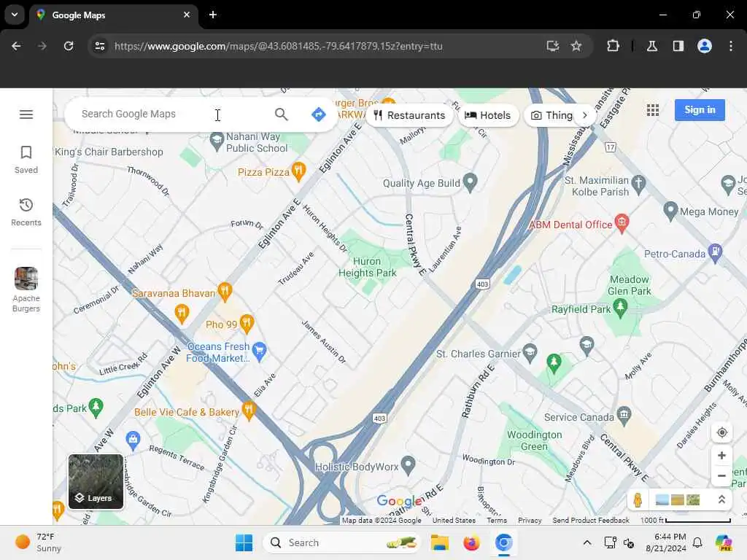Activate Street View pegman
The image size is (747, 560).
click(638, 499)
